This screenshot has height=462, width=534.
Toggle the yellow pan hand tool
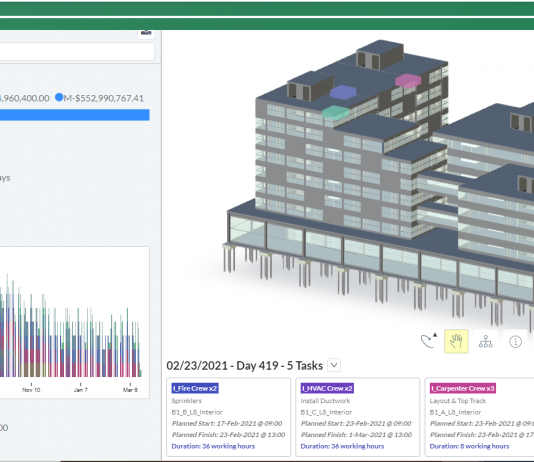pos(456,341)
